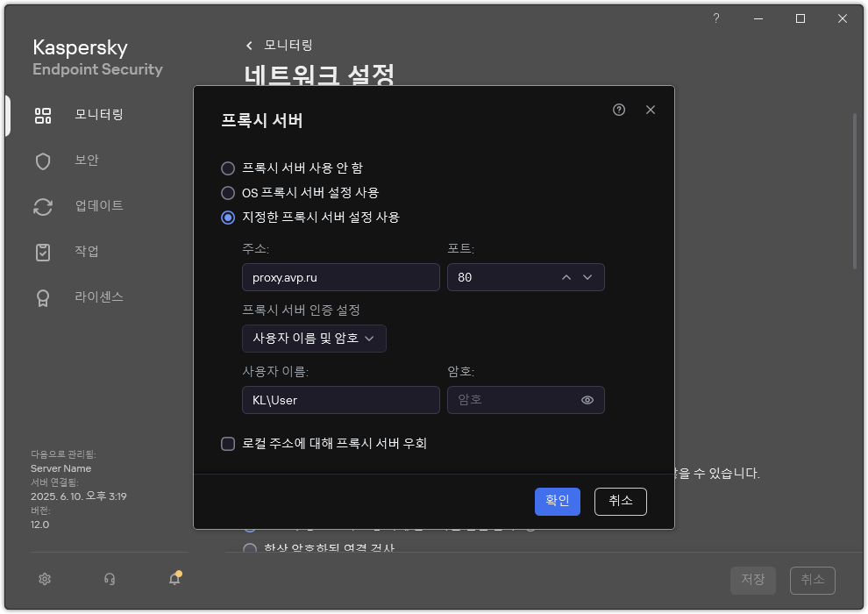The width and height of the screenshot is (868, 614).
Task: Select OS 프록시 서버 설정 사용
Action: 228,193
